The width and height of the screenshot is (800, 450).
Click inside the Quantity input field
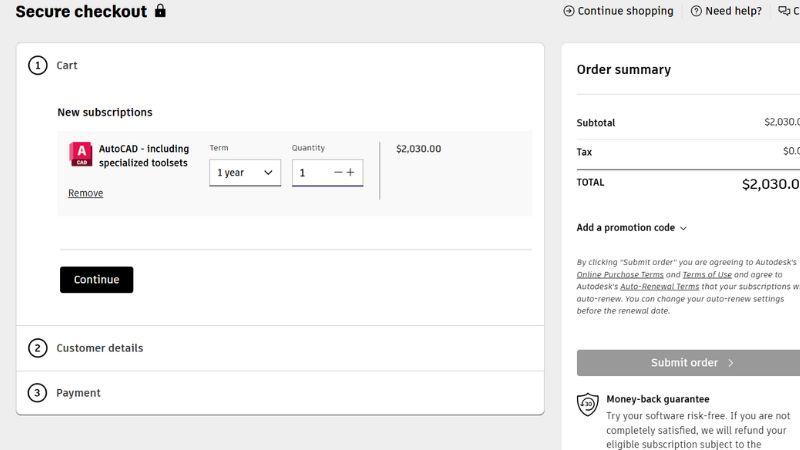[311, 172]
